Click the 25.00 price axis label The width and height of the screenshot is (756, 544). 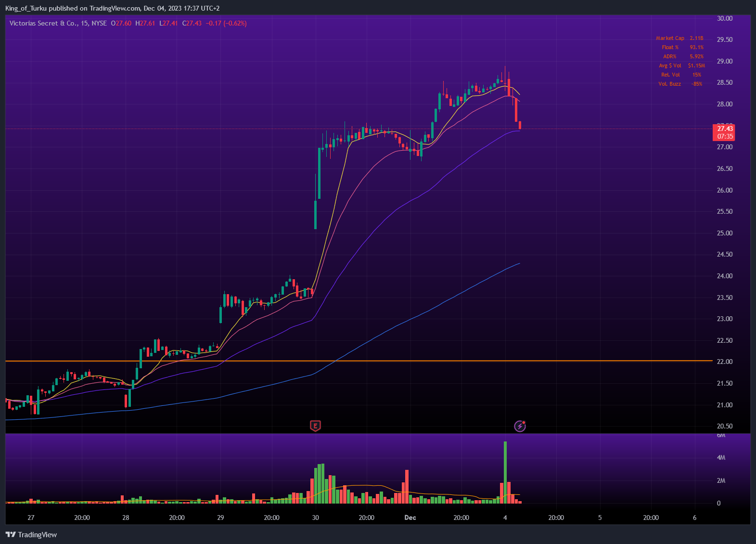(x=724, y=233)
